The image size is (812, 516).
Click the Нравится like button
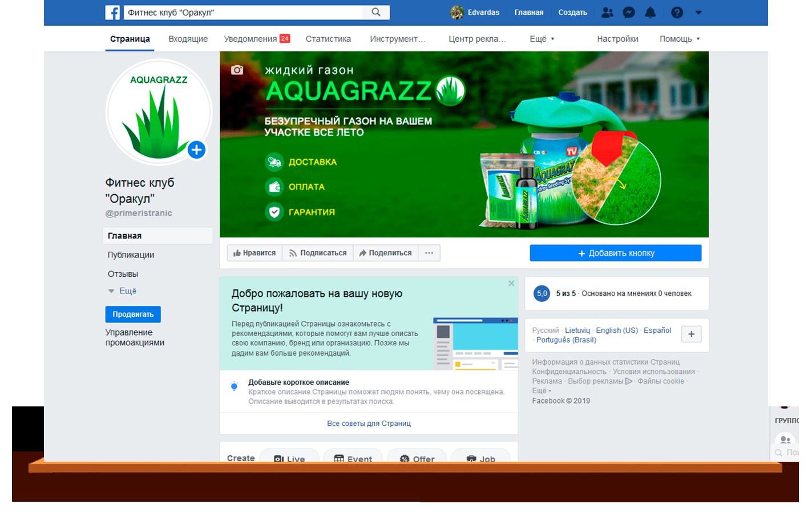(x=254, y=253)
